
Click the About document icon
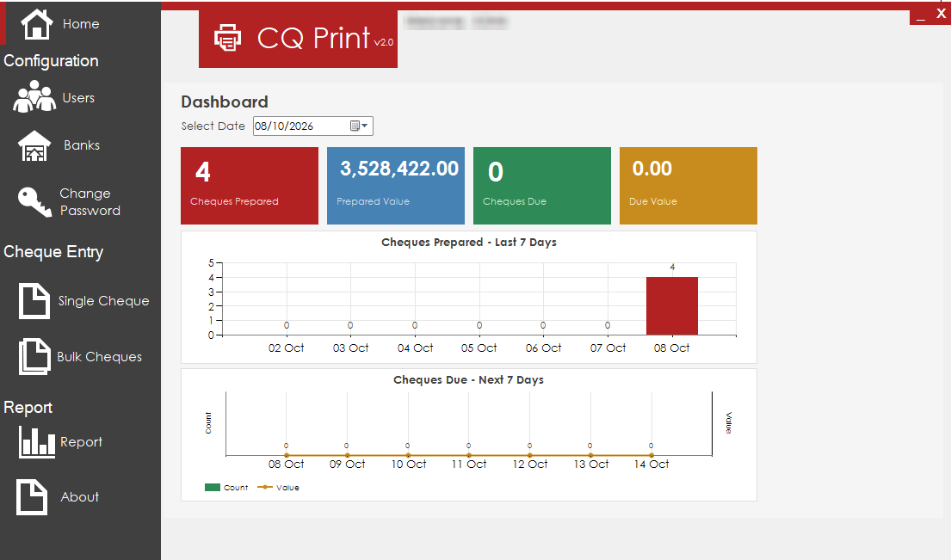(32, 497)
